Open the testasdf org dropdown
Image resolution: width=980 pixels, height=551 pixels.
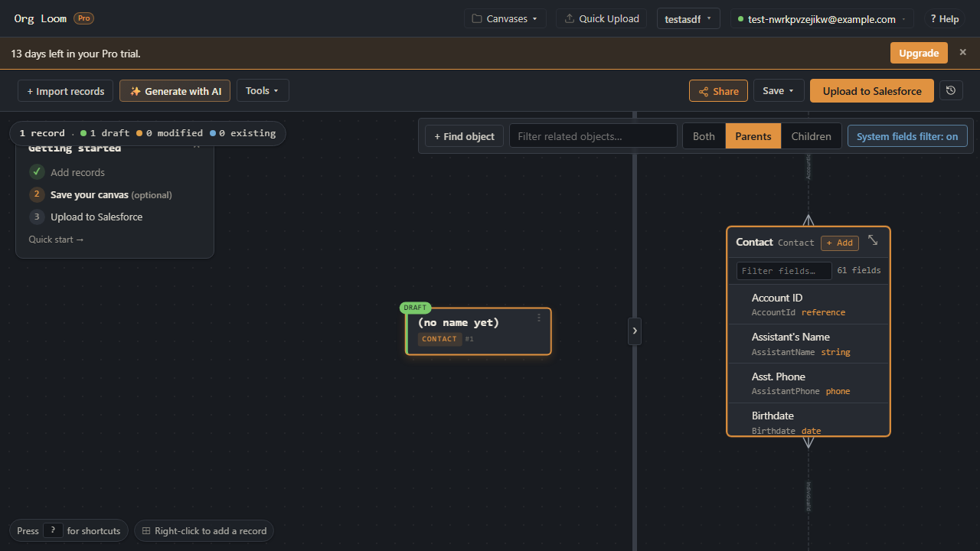tap(688, 18)
